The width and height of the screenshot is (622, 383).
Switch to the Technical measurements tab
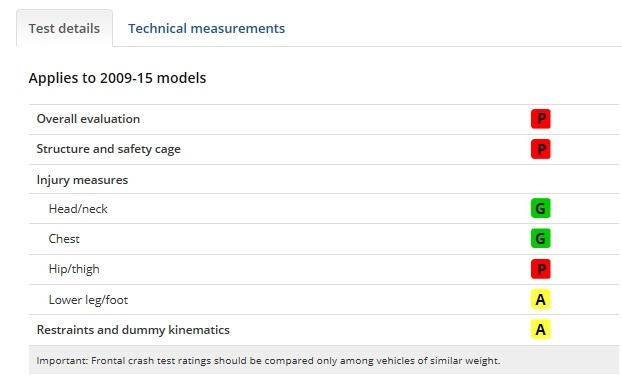pos(206,29)
